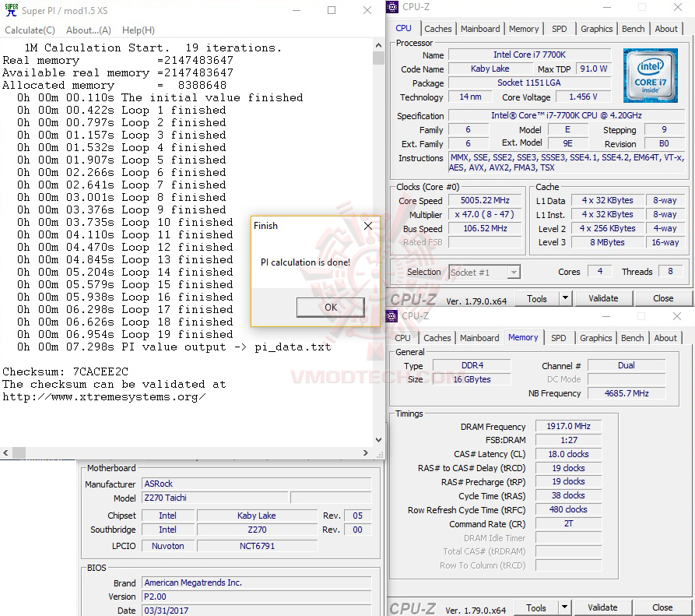Open Caches tab in lower CPU-Z window
Viewport: 695px width, 616px height.
pyautogui.click(x=437, y=338)
